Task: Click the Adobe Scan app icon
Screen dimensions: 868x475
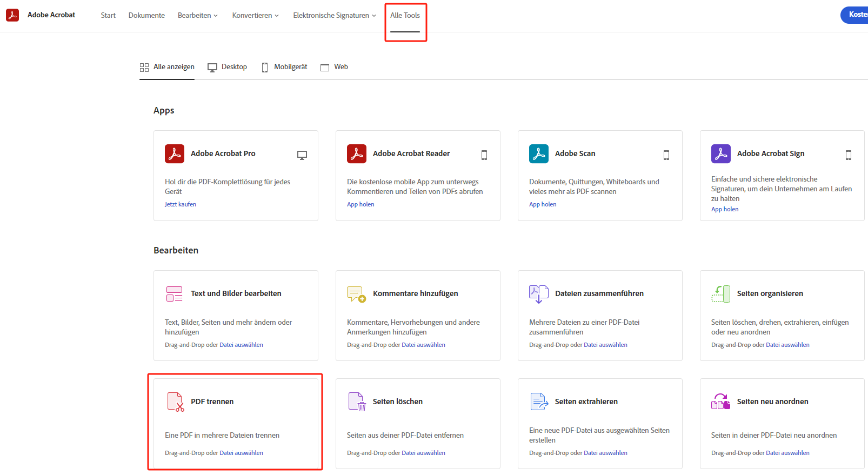Action: [539, 153]
